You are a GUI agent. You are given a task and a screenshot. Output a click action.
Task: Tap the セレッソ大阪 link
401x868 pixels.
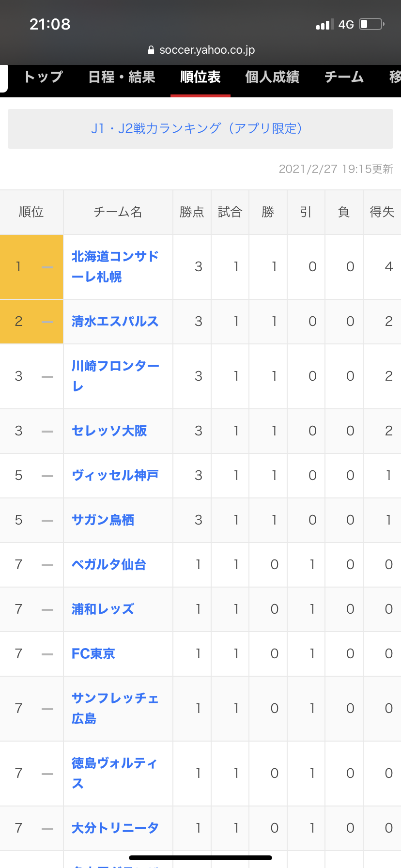pyautogui.click(x=109, y=431)
